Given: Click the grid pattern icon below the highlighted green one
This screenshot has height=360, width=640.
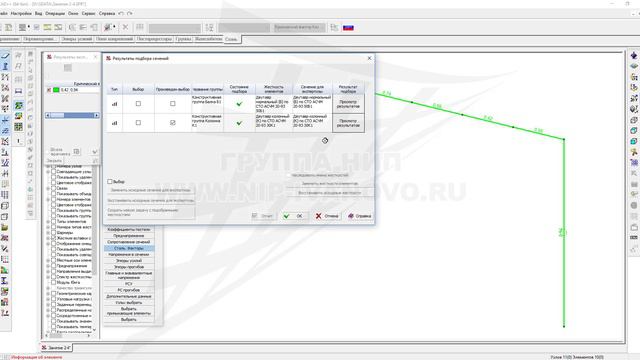Looking at the screenshot, I should (18, 127).
